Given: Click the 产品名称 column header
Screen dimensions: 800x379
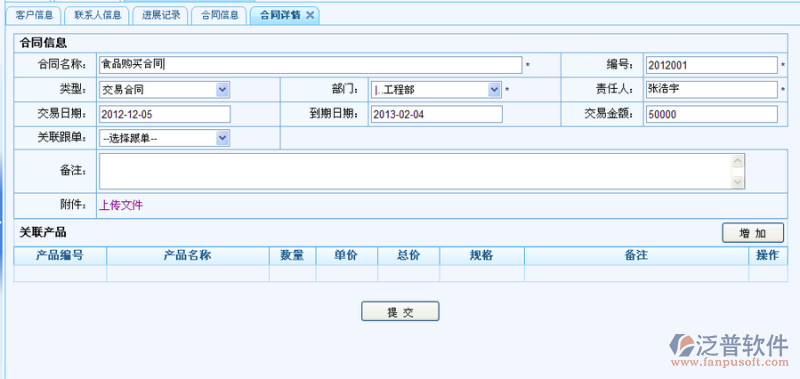Looking at the screenshot, I should 188,256.
